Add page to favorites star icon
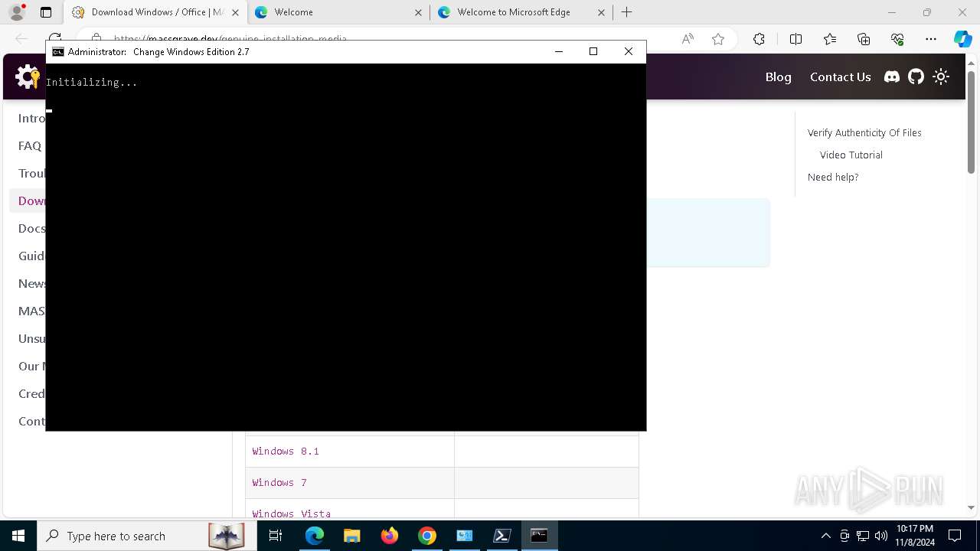Screen dimensions: 980x551 pos(718,39)
